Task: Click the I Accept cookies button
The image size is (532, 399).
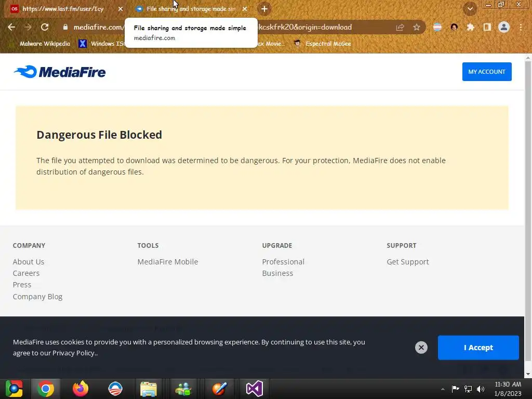Action: point(478,348)
